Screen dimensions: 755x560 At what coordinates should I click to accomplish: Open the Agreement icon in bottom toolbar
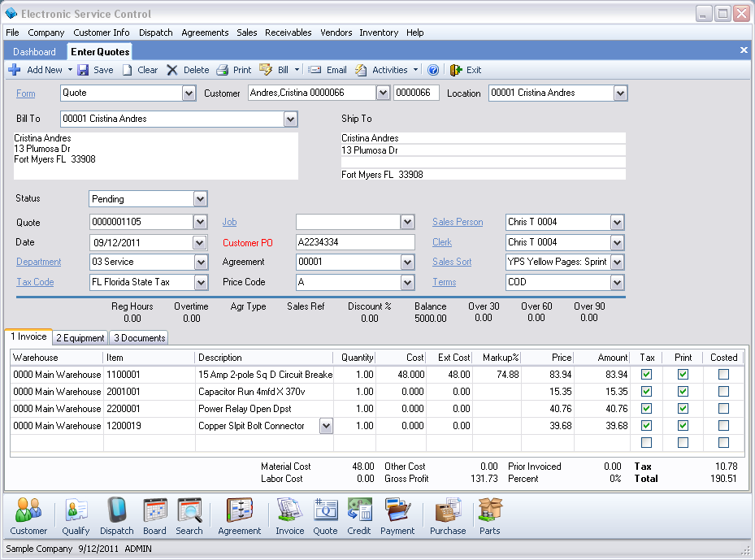[x=240, y=515]
